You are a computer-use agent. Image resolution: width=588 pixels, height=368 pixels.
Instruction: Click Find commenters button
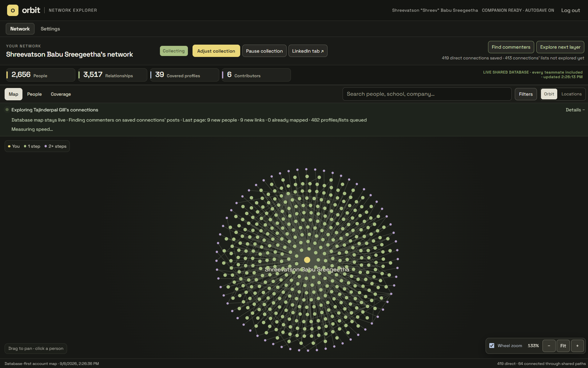(511, 47)
